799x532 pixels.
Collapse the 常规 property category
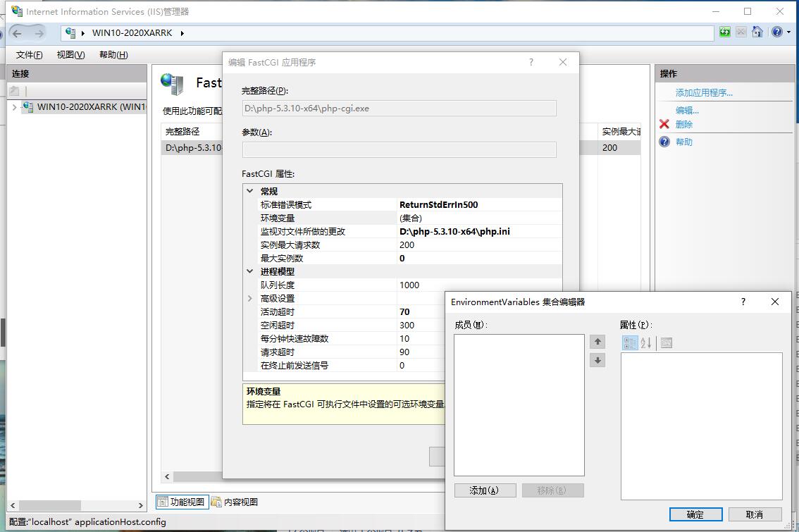tap(249, 191)
